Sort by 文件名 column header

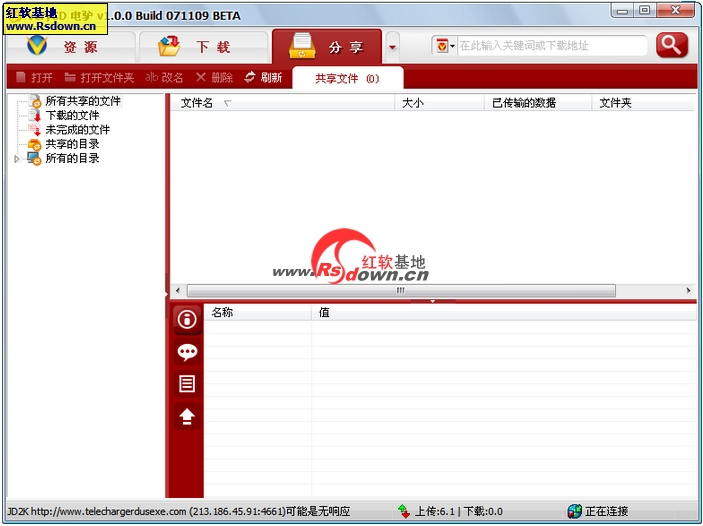[x=282, y=103]
